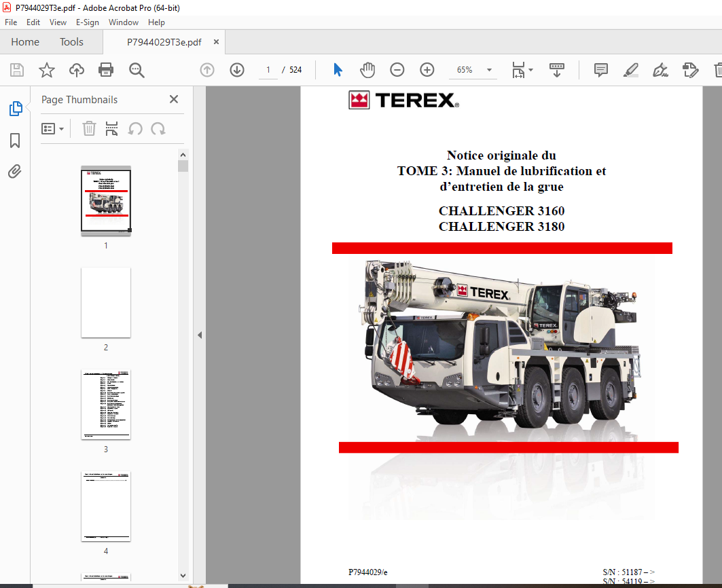Expand the page fit options arrow

[x=531, y=70]
